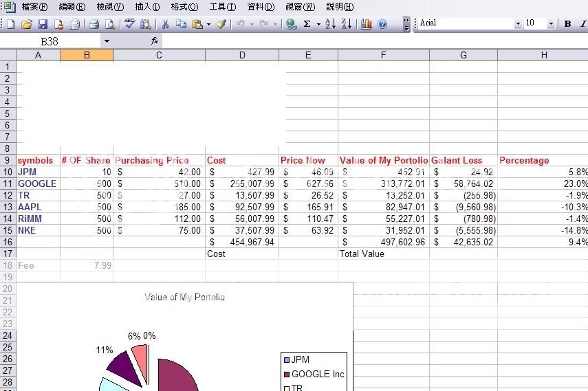Click the total value cell 497,602.96
This screenshot has height=391, width=588.
pyautogui.click(x=383, y=242)
